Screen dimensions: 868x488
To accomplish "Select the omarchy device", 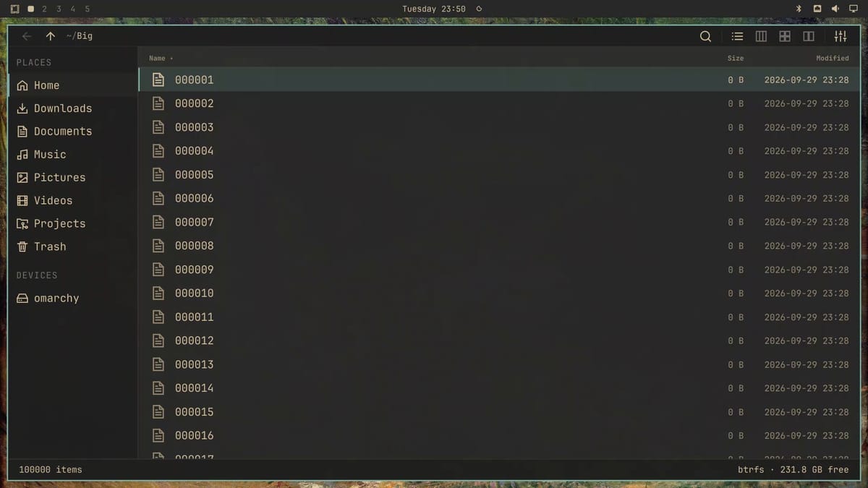I will pos(72,298).
